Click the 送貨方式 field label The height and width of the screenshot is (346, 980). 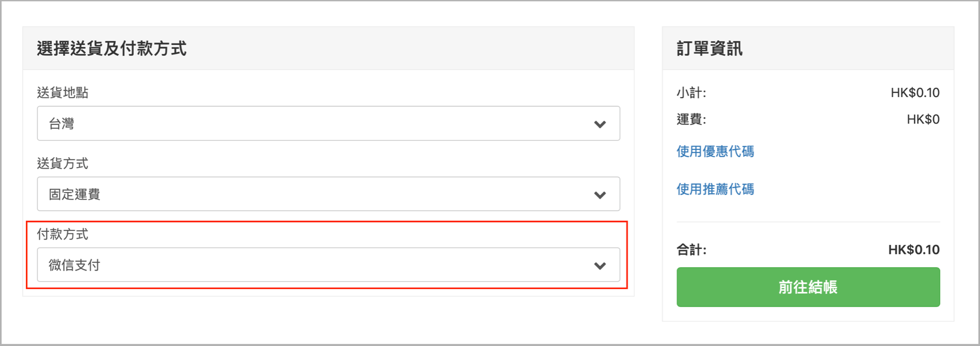click(63, 163)
